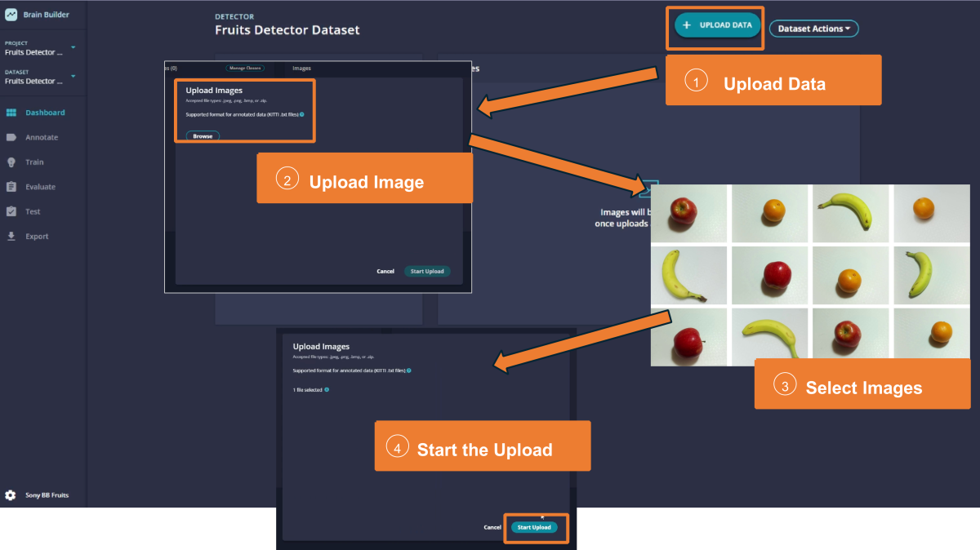Open the Export download icon
Viewport: 980px width, 550px height.
pyautogui.click(x=11, y=236)
